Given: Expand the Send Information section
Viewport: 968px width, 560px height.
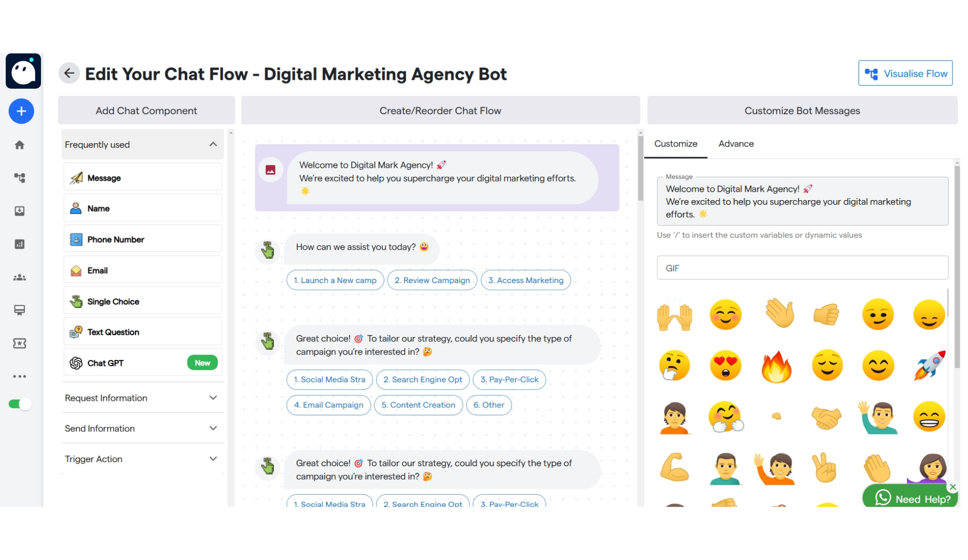Looking at the screenshot, I should [143, 428].
